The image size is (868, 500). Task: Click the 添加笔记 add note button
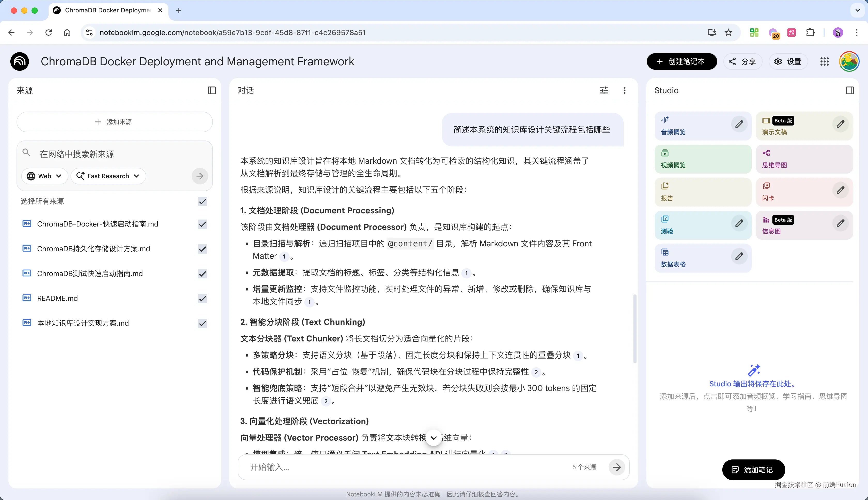pyautogui.click(x=753, y=470)
